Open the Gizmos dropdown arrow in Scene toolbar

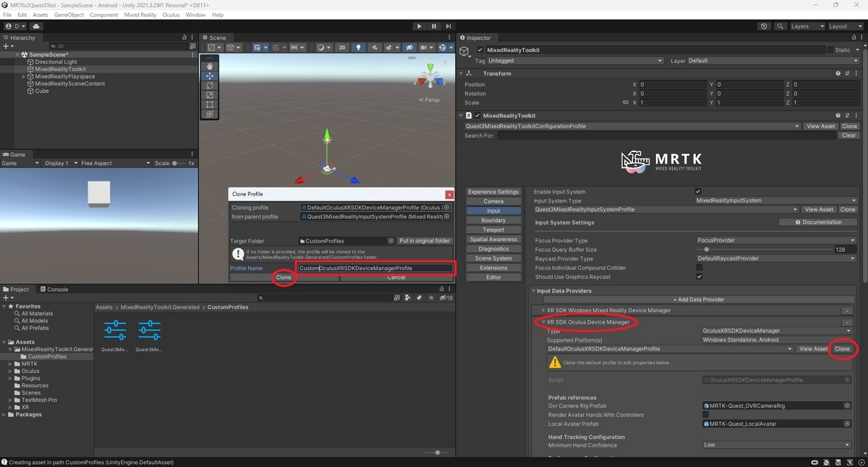tap(451, 47)
